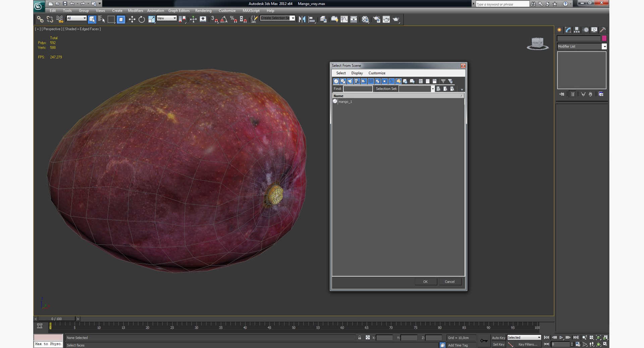Click the Name column header
The height and width of the screenshot is (348, 644).
click(398, 96)
